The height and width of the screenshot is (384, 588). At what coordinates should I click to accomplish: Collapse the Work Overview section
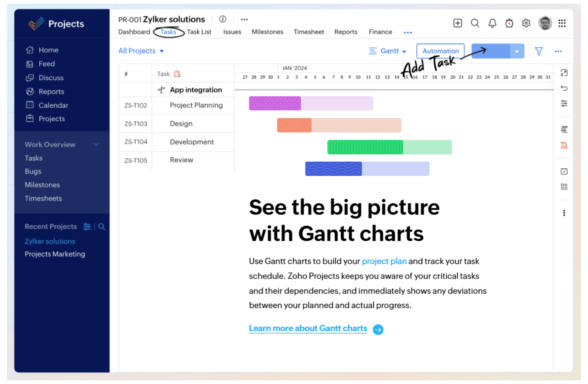coord(96,144)
